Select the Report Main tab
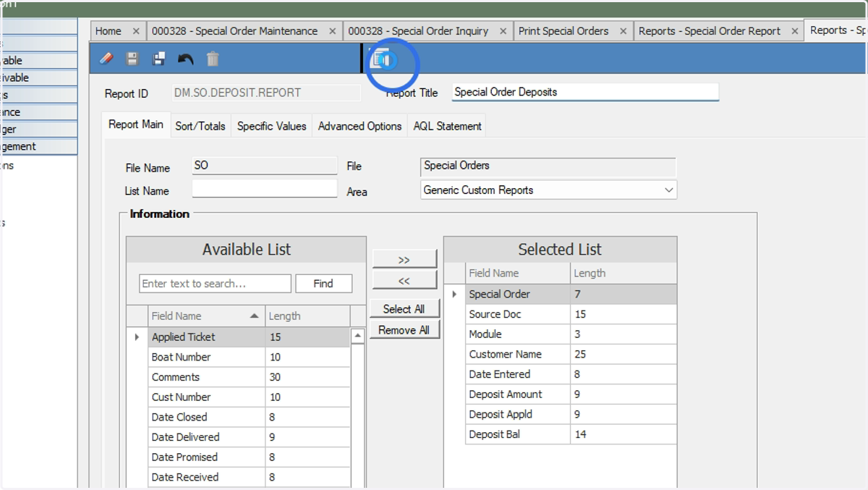The width and height of the screenshot is (868, 490). click(136, 124)
